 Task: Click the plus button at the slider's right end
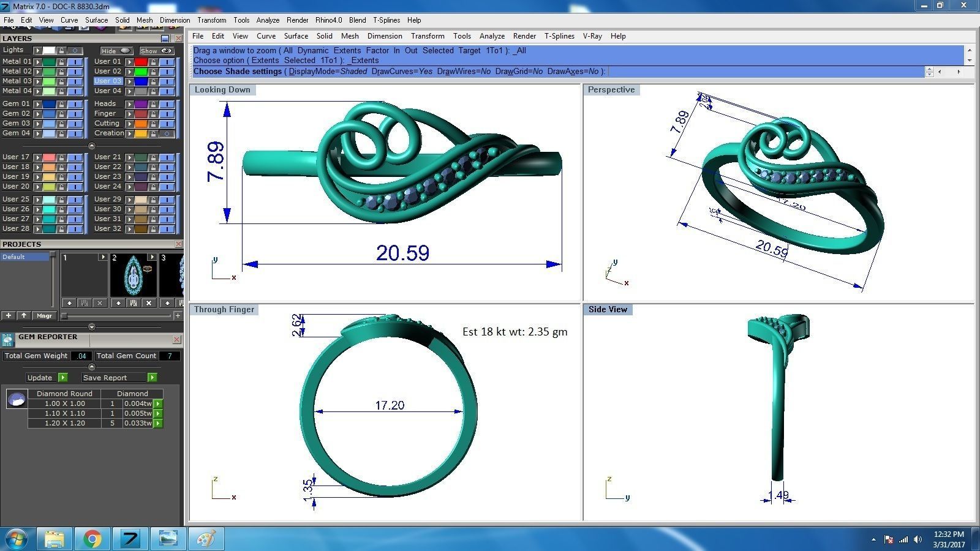pos(178,316)
